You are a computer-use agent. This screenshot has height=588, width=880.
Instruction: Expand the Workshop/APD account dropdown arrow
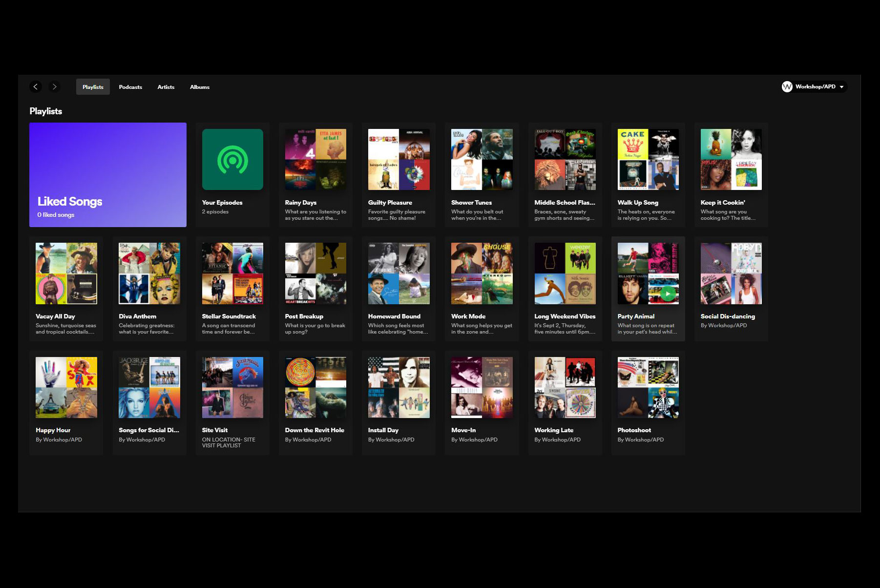(841, 87)
